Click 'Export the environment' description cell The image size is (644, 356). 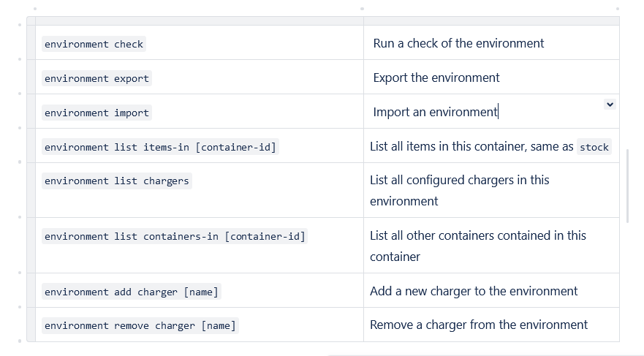click(x=436, y=77)
